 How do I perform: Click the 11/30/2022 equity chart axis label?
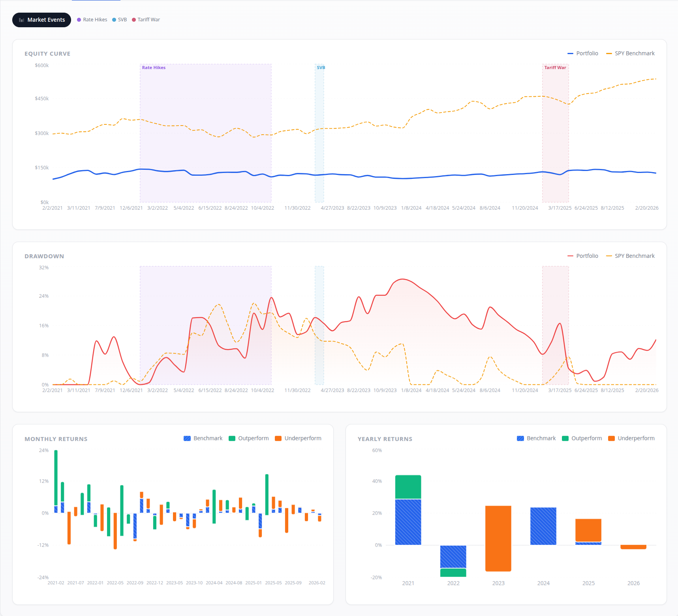298,208
